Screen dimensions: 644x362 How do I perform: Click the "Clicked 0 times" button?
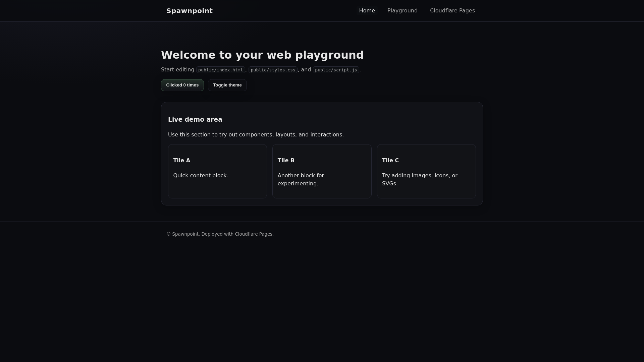pyautogui.click(x=182, y=85)
